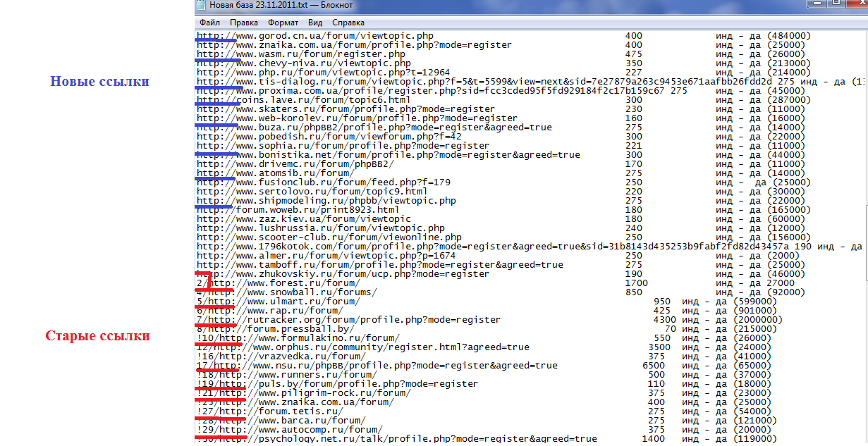Click the forum.woweb.ru print8923.html URL
Image resolution: width=868 pixels, height=446 pixels.
[x=298, y=210]
